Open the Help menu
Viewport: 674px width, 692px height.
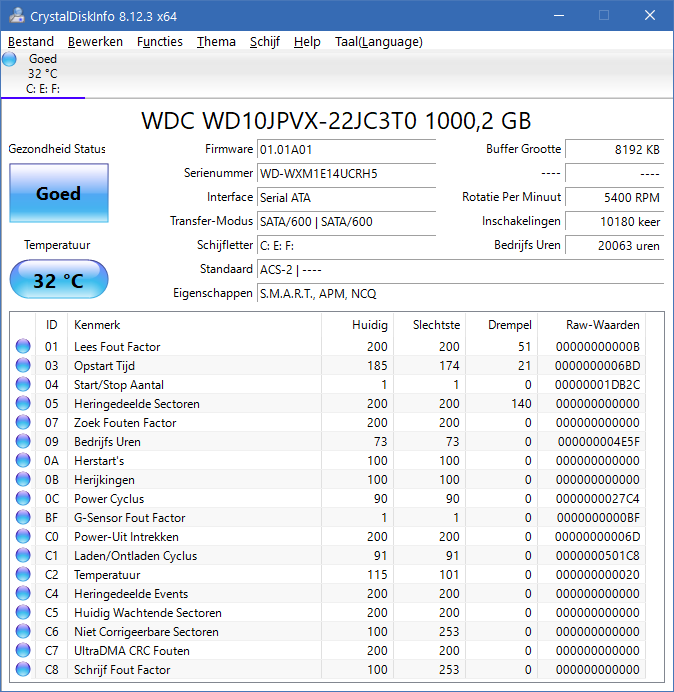[307, 42]
